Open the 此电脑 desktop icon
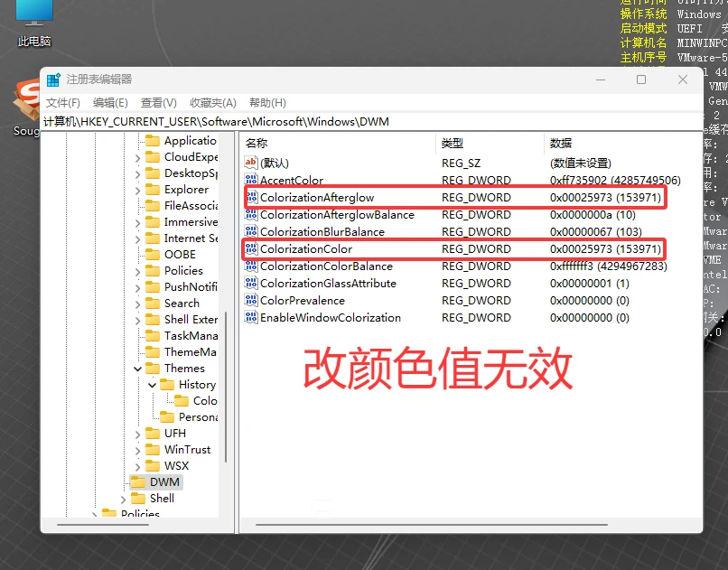This screenshot has height=570, width=728. 34,24
